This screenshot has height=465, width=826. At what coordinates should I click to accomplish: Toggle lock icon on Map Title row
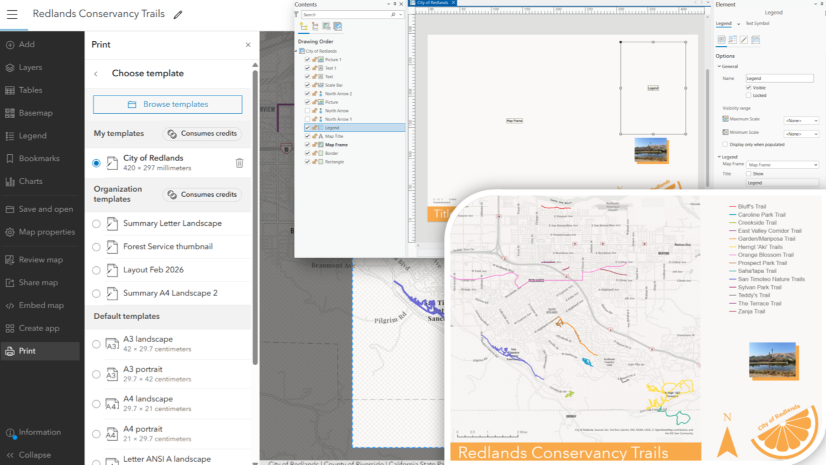tap(314, 136)
